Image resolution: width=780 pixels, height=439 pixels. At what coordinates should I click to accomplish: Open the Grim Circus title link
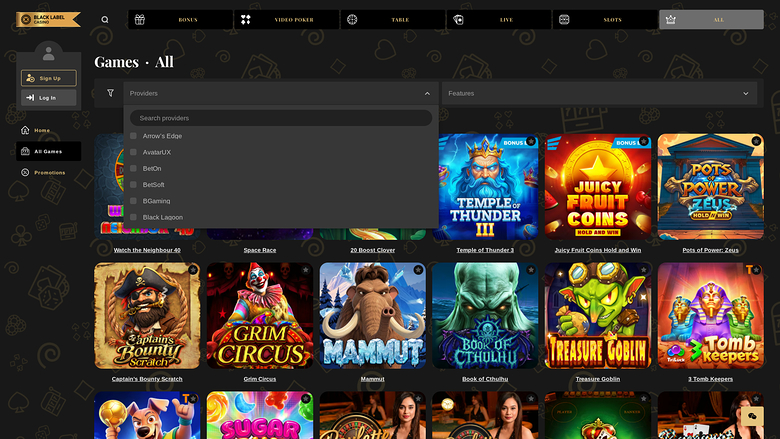(x=260, y=379)
